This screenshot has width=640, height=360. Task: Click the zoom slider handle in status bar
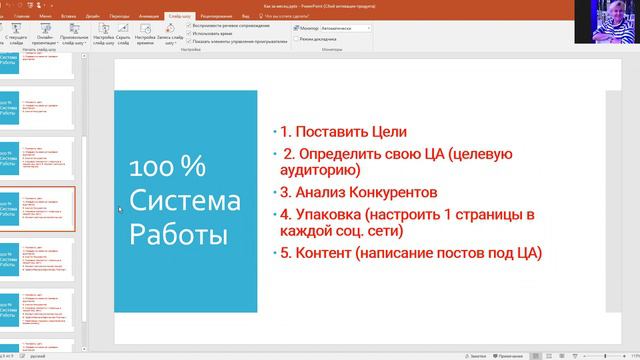pyautogui.click(x=605, y=356)
